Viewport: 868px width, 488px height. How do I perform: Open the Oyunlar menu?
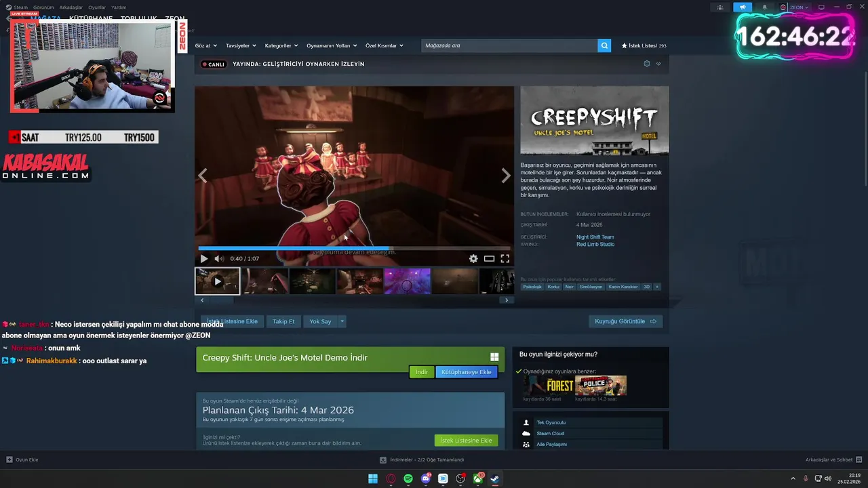[x=97, y=7]
